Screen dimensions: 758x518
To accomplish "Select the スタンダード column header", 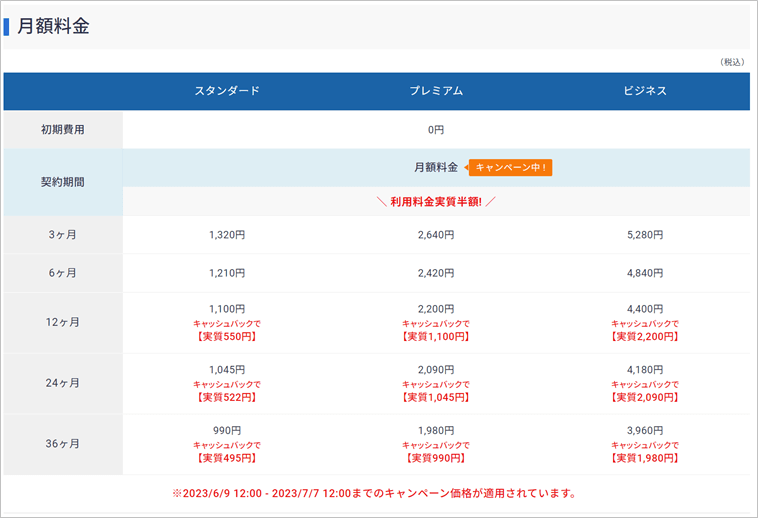I will pyautogui.click(x=227, y=91).
